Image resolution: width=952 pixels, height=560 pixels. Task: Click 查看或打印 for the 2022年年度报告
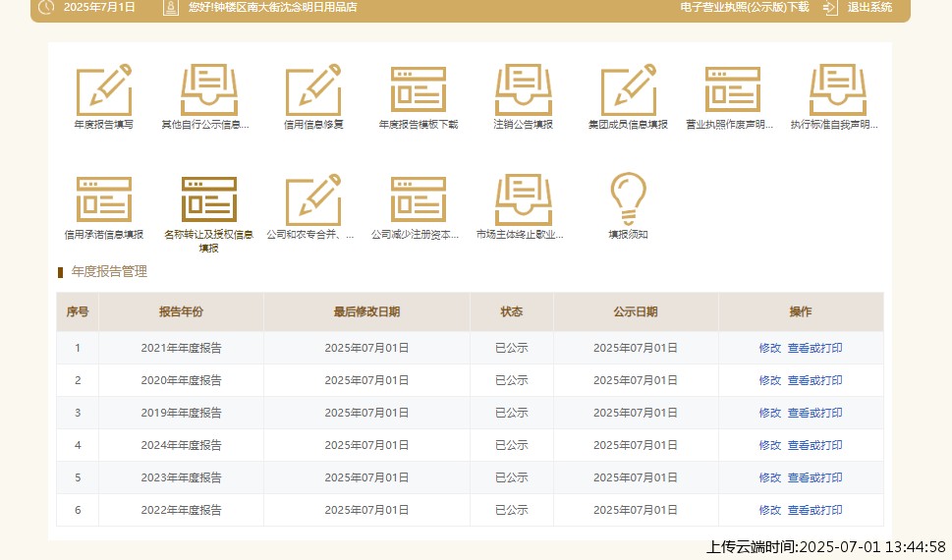(x=814, y=510)
